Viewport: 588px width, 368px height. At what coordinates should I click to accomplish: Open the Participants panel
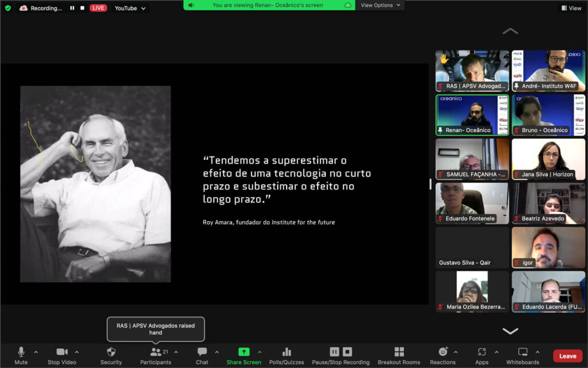(x=156, y=352)
